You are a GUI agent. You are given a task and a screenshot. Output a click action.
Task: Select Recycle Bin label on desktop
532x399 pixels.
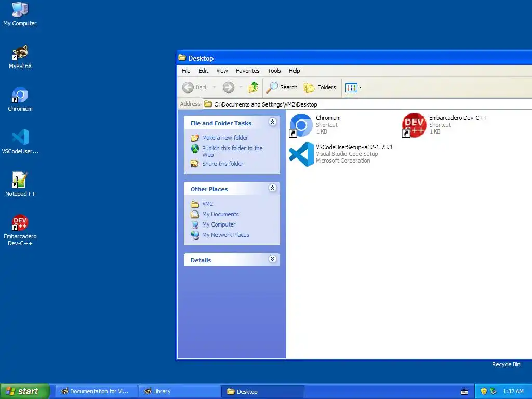point(506,364)
